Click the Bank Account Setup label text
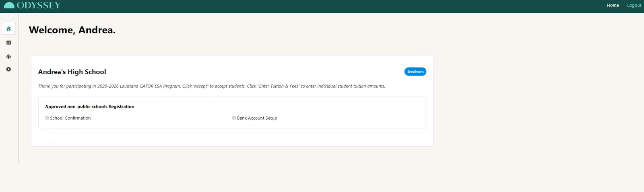This screenshot has height=192, width=644. click(257, 118)
